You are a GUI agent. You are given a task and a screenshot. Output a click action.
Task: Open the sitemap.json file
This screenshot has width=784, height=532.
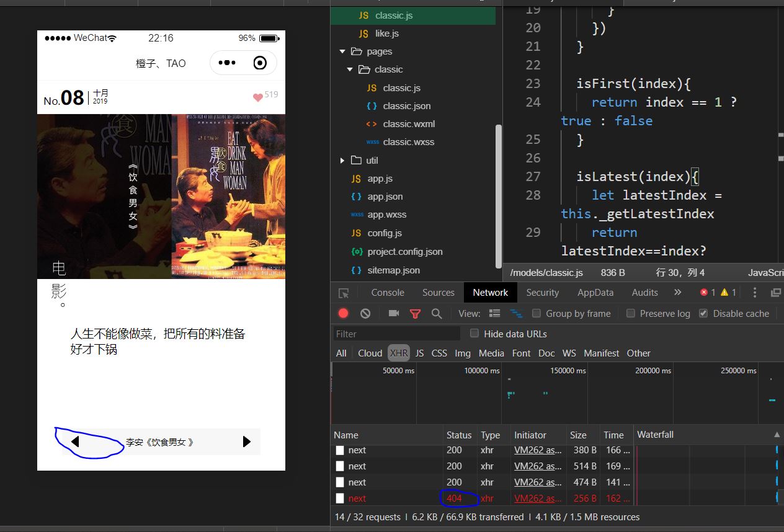pyautogui.click(x=393, y=270)
